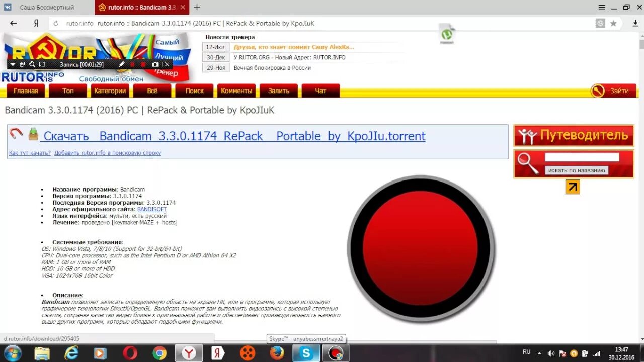
Task: Open the browser hamburger menu
Action: click(x=602, y=7)
